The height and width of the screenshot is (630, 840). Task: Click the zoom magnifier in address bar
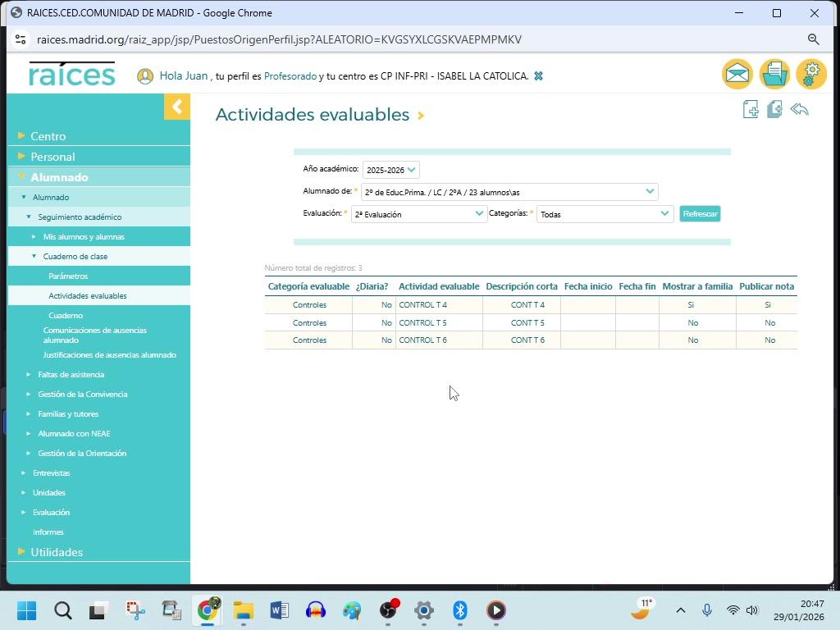point(813,39)
